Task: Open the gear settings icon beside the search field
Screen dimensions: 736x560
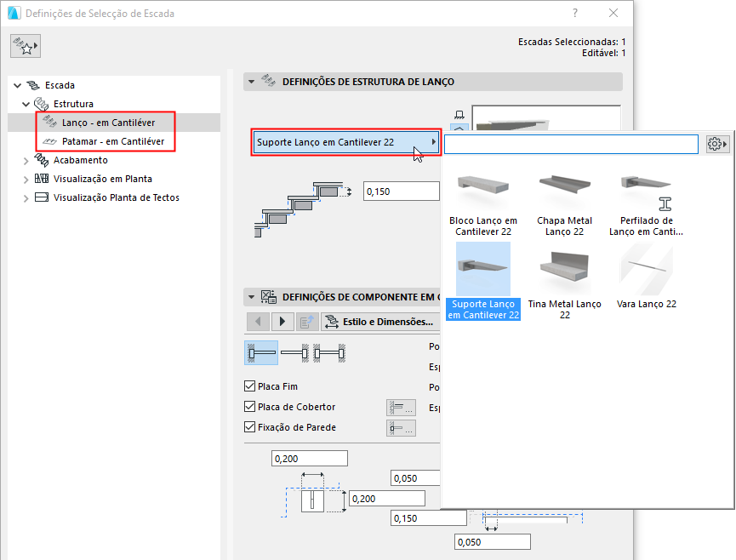Action: tap(717, 143)
